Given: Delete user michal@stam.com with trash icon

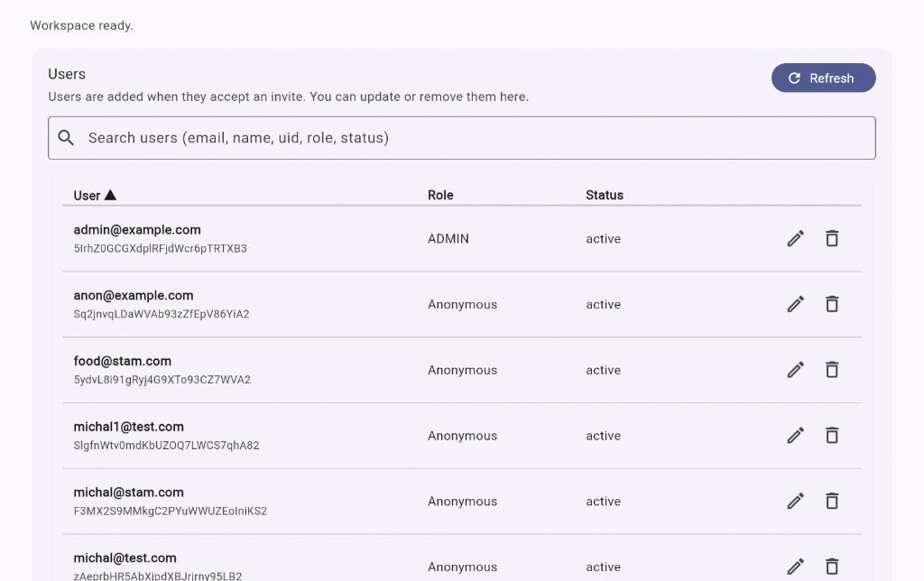Looking at the screenshot, I should (832, 501).
